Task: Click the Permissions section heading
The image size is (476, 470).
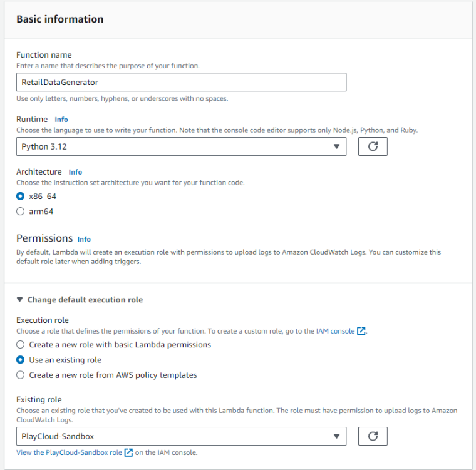Action: pos(44,238)
